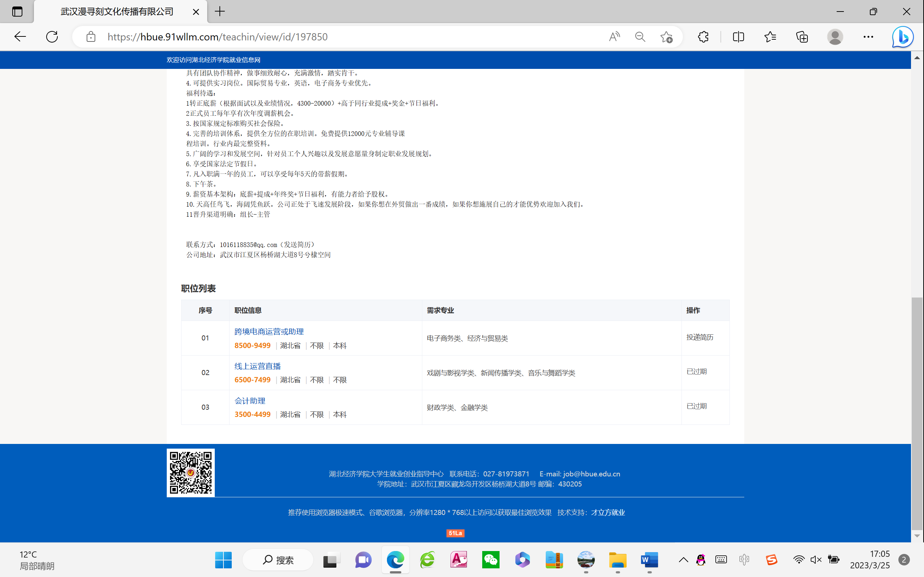Click 投递简历 for the first position
Screen dimensions: 924x577
coord(699,337)
